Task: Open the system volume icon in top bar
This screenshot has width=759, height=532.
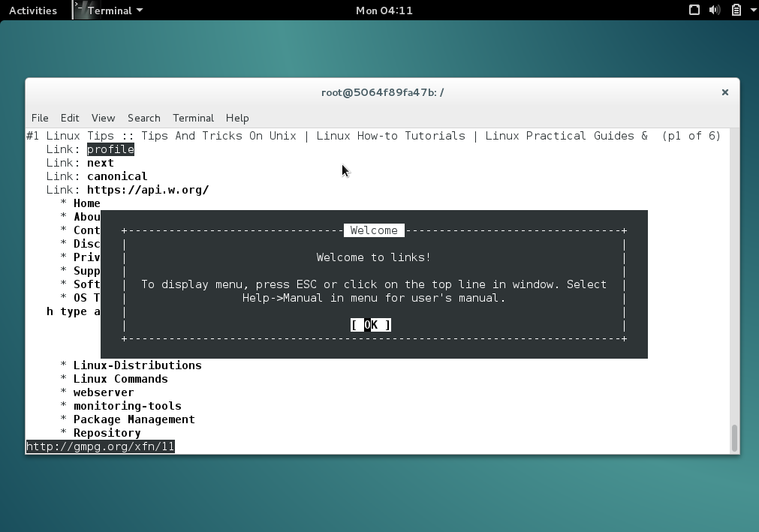Action: point(714,10)
